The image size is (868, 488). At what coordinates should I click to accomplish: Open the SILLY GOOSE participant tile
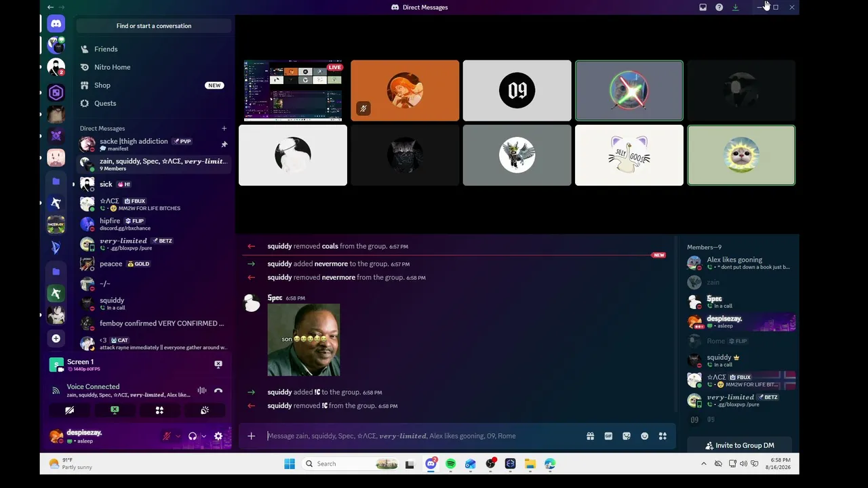629,155
